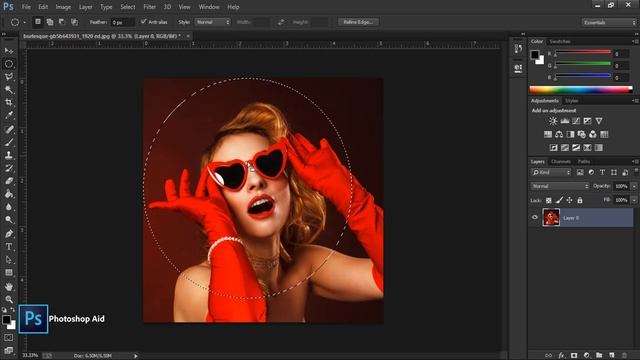Open the File menu
640x360 pixels.
(26, 7)
